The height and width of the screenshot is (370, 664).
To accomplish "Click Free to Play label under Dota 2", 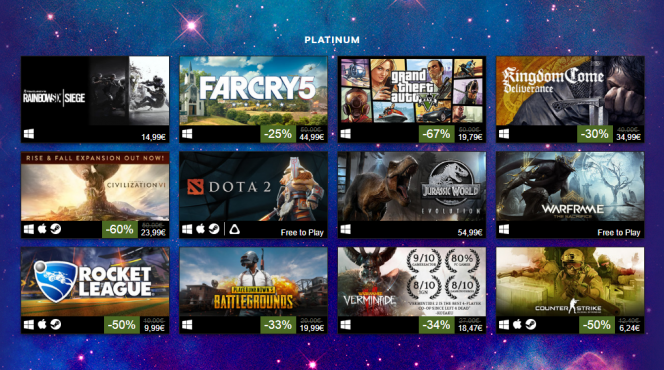I will click(x=302, y=232).
